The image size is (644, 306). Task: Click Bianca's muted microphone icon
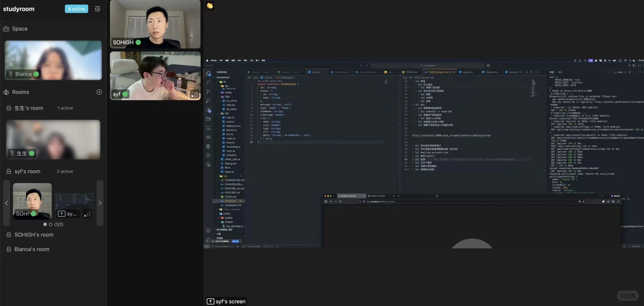(x=10, y=74)
